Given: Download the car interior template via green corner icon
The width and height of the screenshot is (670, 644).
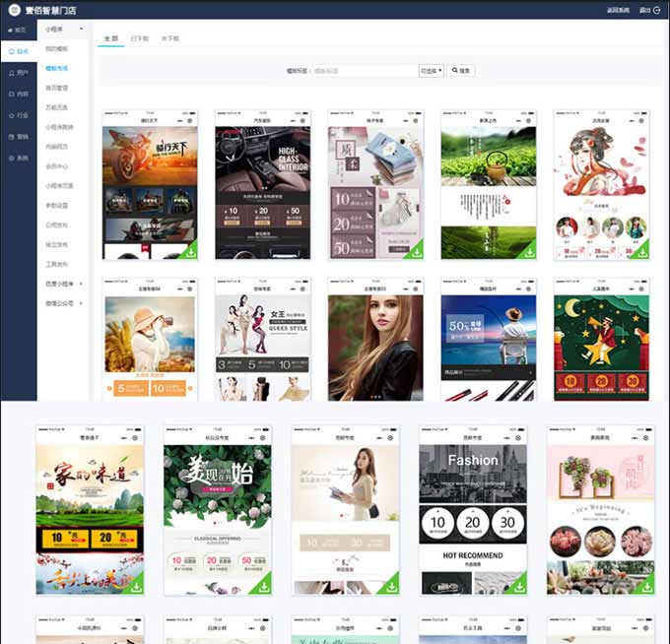Looking at the screenshot, I should coord(303,252).
